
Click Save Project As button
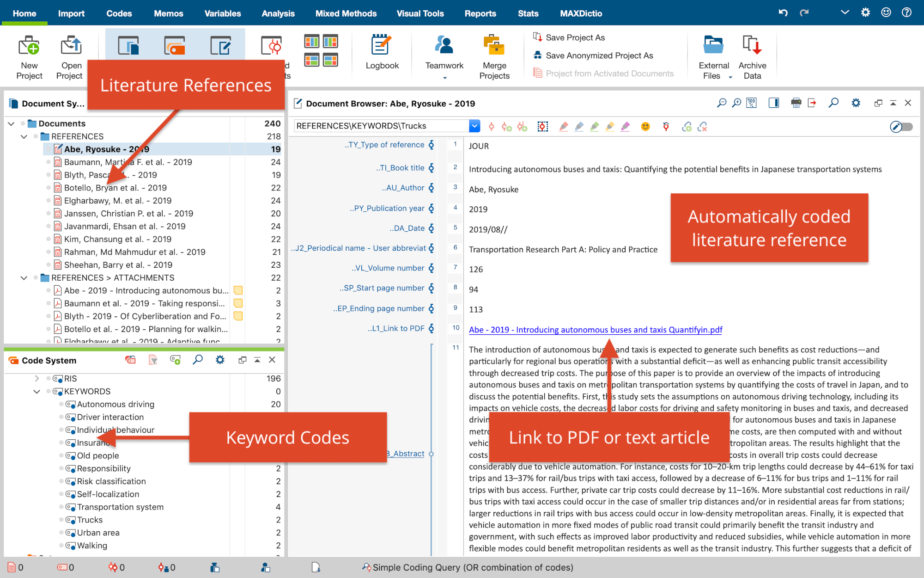pyautogui.click(x=573, y=37)
